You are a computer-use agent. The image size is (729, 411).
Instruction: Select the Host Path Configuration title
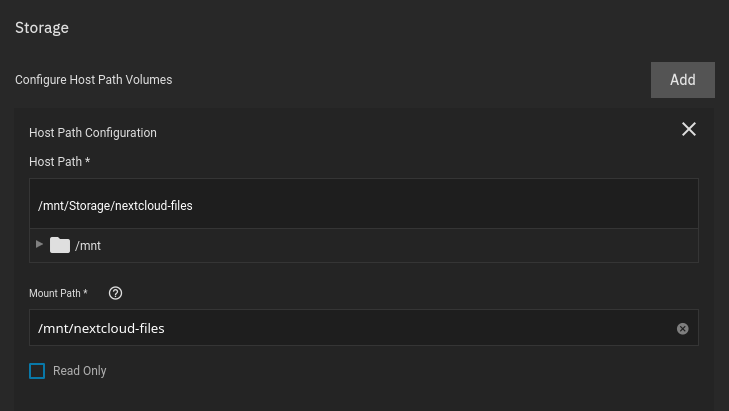pos(93,133)
